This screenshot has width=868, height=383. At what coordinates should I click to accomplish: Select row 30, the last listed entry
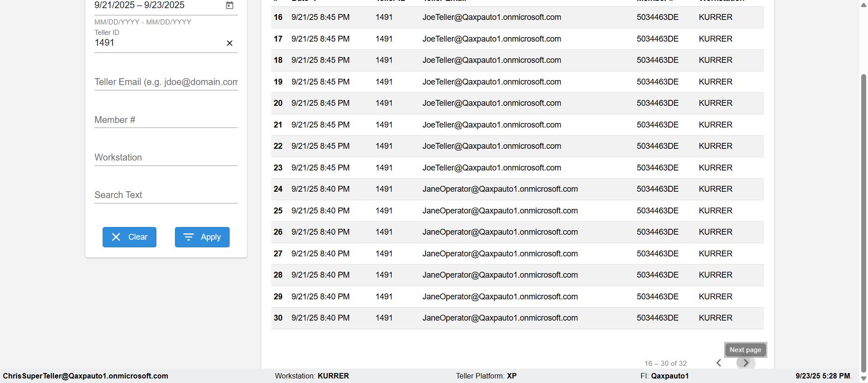[517, 318]
